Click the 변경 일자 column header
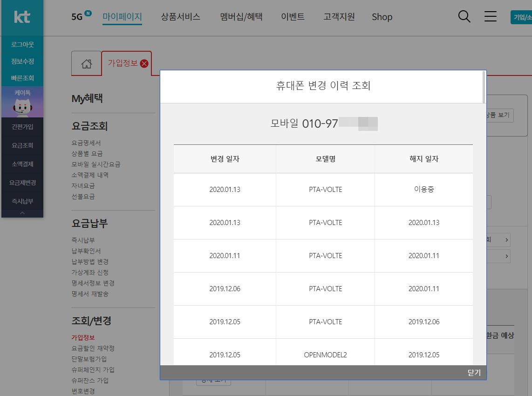This screenshot has width=532, height=396. click(225, 159)
